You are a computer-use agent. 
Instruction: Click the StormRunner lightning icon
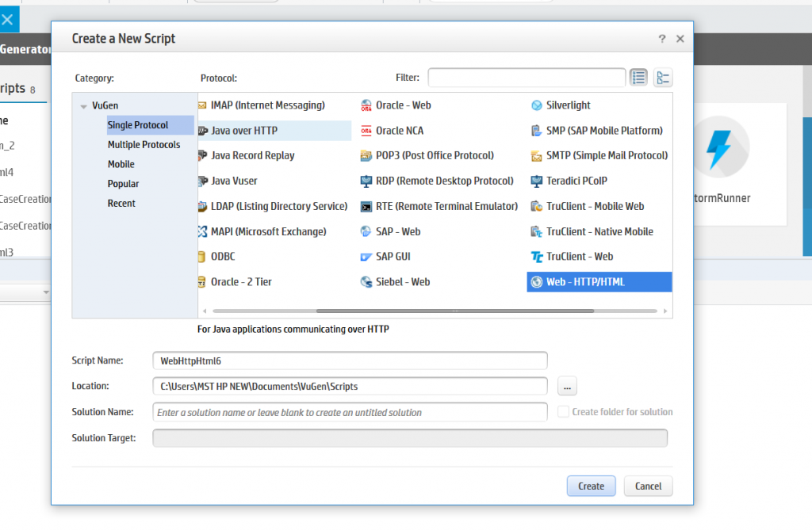click(x=721, y=151)
